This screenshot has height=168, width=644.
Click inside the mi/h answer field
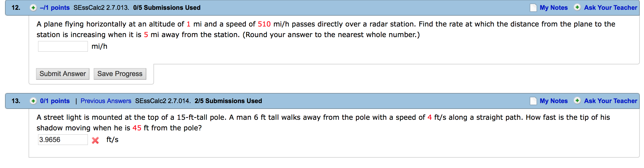[62, 46]
